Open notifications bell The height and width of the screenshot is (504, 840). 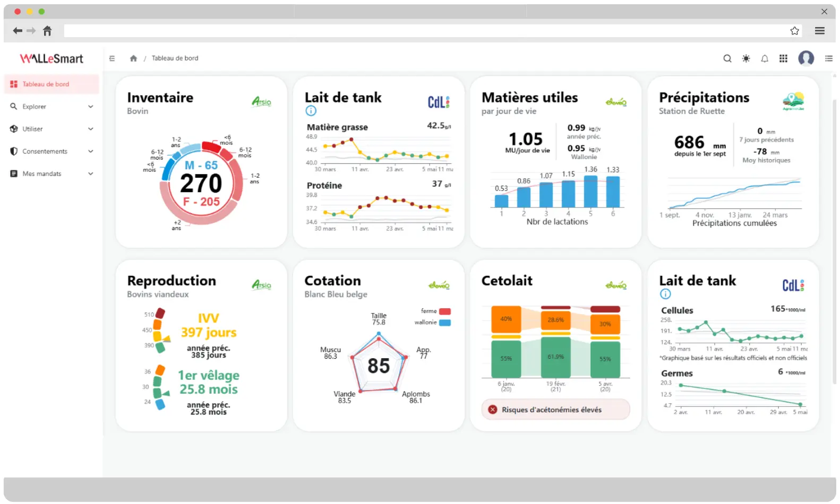(764, 58)
